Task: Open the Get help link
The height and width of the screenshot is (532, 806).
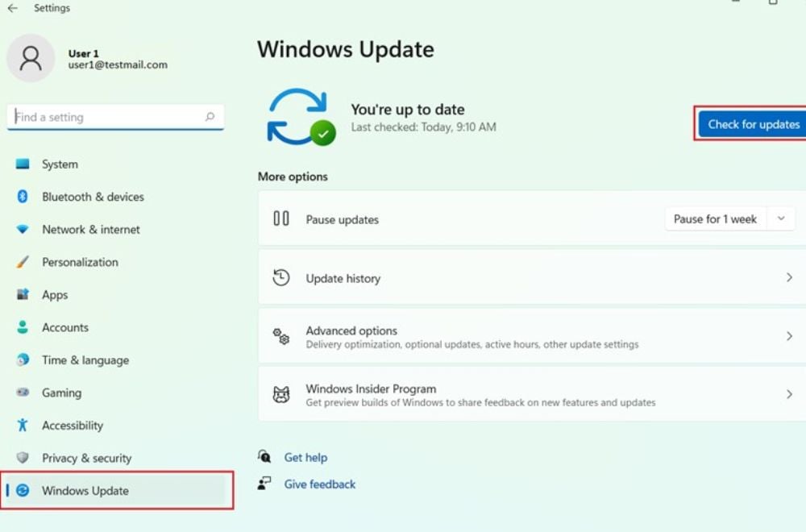Action: coord(305,457)
